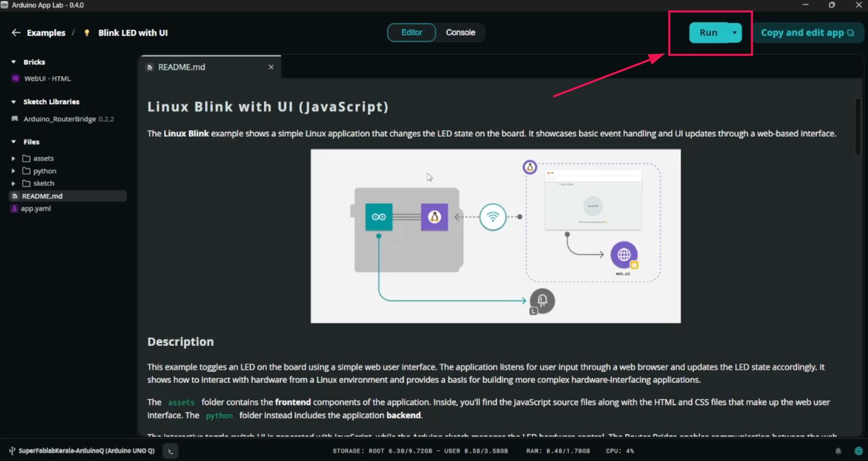The height and width of the screenshot is (461, 868).
Task: Open notifications bell in the status bar
Action: (x=838, y=451)
